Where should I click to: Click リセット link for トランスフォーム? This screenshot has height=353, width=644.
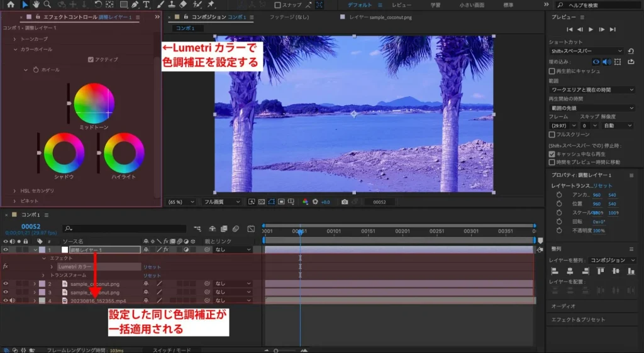[x=152, y=276]
